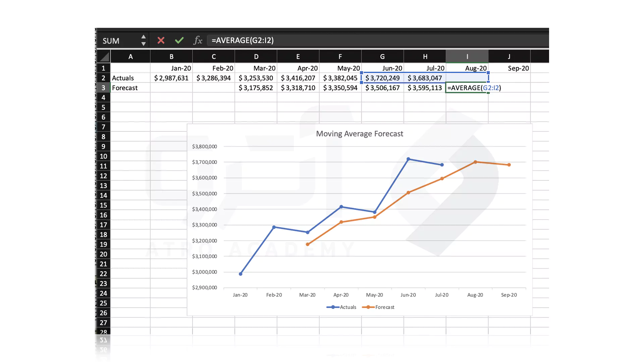
Task: Select row 26 header
Action: coord(103,313)
